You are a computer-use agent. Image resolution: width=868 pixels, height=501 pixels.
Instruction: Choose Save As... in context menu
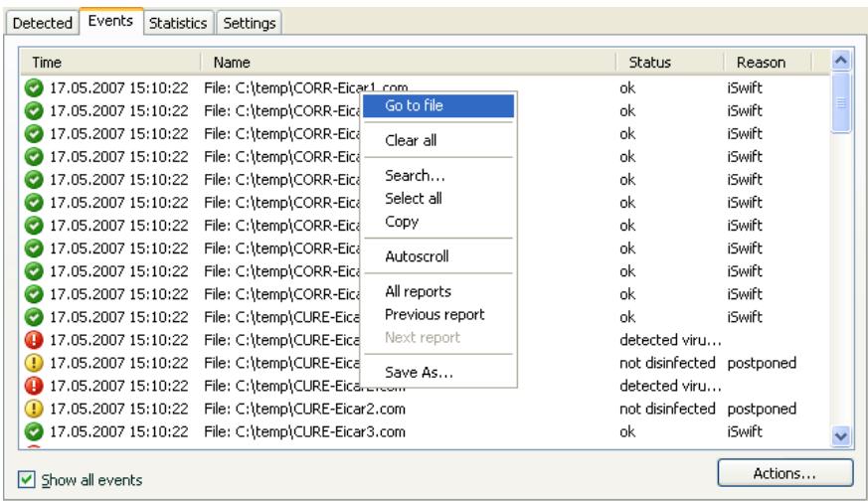[438, 372]
